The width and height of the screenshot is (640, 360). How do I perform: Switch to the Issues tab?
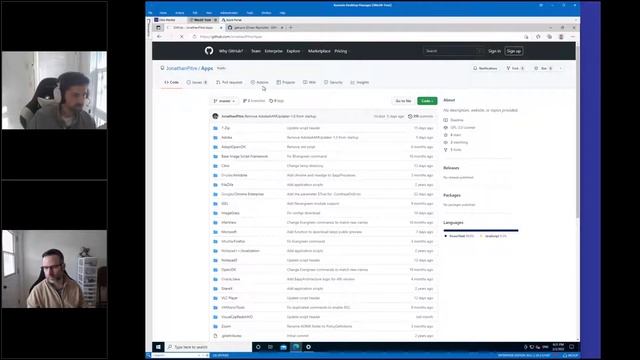[197, 82]
